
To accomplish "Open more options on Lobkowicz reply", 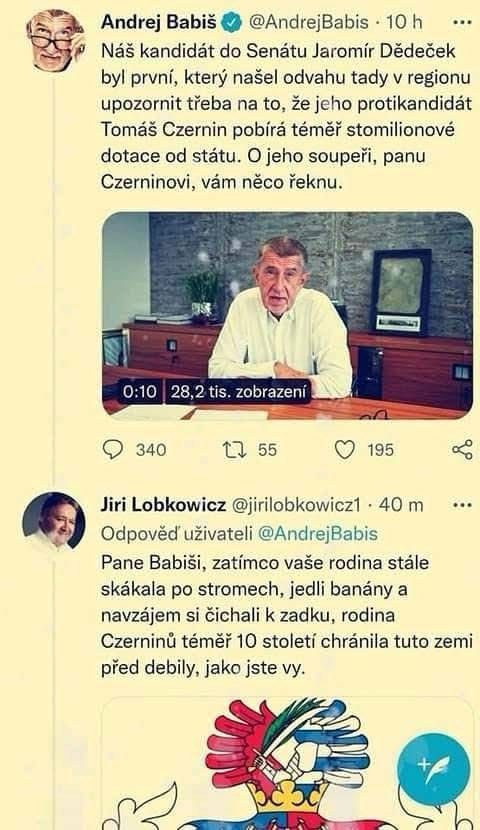I will [463, 506].
